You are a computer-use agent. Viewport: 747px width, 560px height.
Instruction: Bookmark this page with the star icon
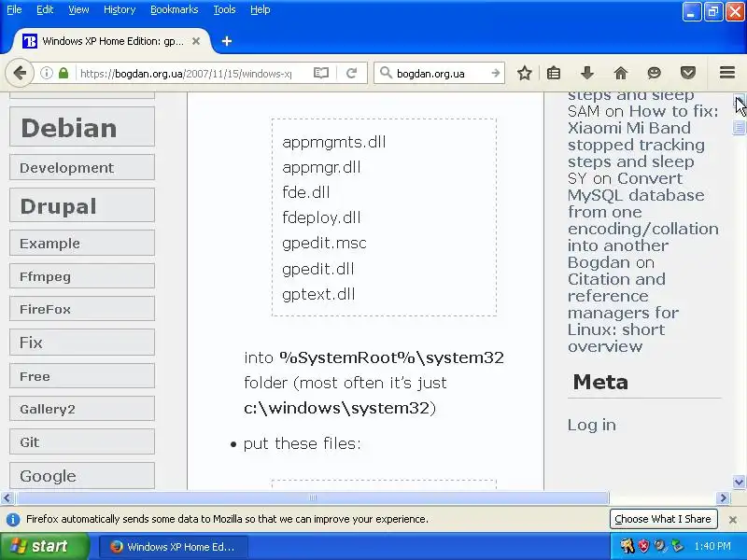[x=525, y=73]
